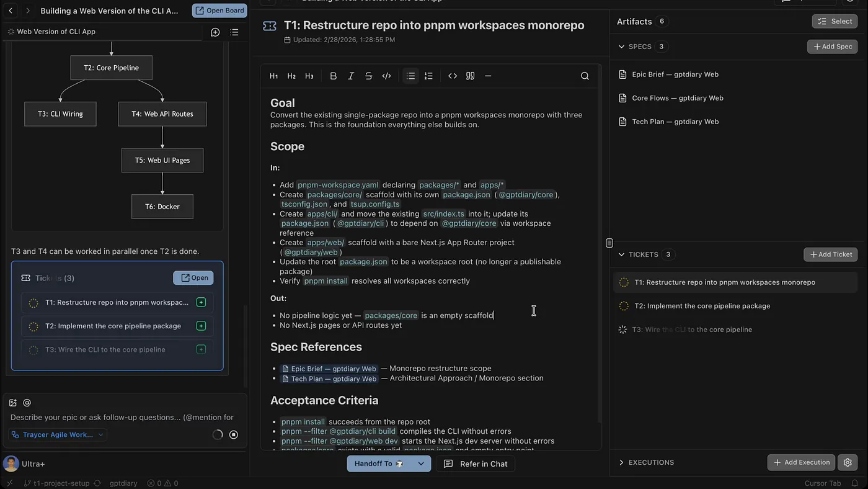Image resolution: width=868 pixels, height=489 pixels.
Task: Select the T3: CLI Wiring diagram node
Action: [x=60, y=114]
